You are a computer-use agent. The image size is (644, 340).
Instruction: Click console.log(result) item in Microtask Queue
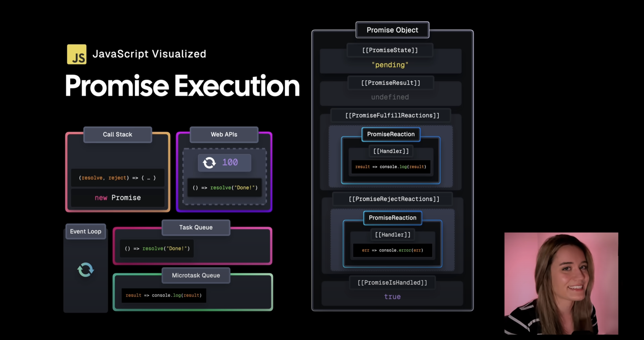click(163, 295)
